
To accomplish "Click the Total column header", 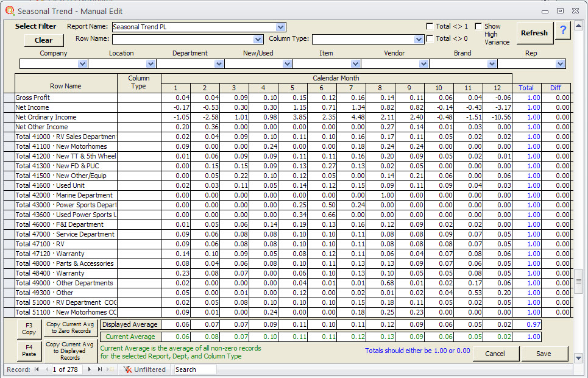I will (x=526, y=88).
